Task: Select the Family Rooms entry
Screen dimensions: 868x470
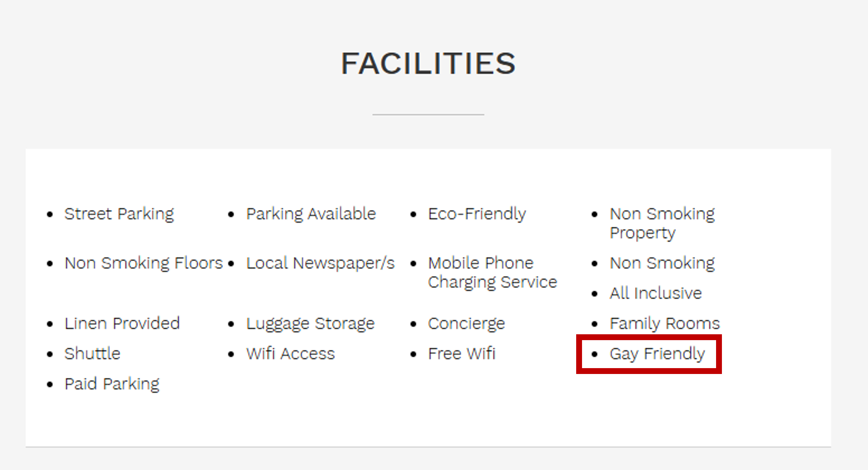Action: point(664,323)
